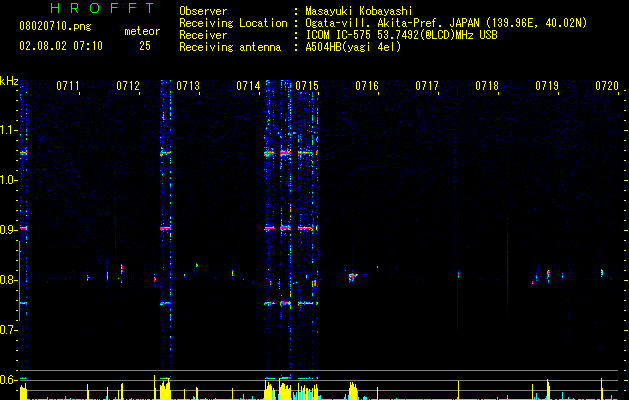Click the Receiving Location label
Screen dimensions: 629x400
pos(233,23)
